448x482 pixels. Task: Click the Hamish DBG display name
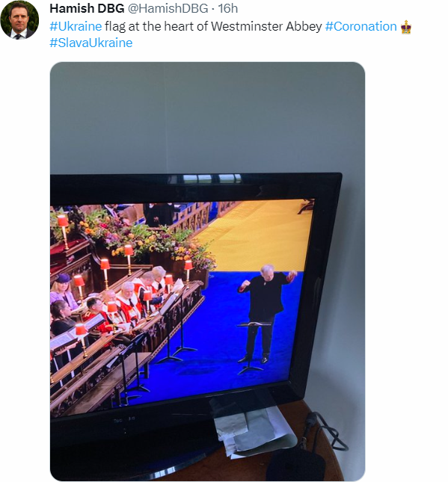(87, 9)
